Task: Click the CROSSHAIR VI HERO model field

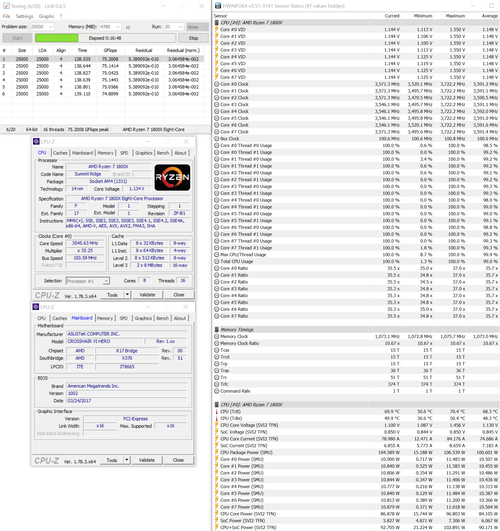Action: click(104, 341)
